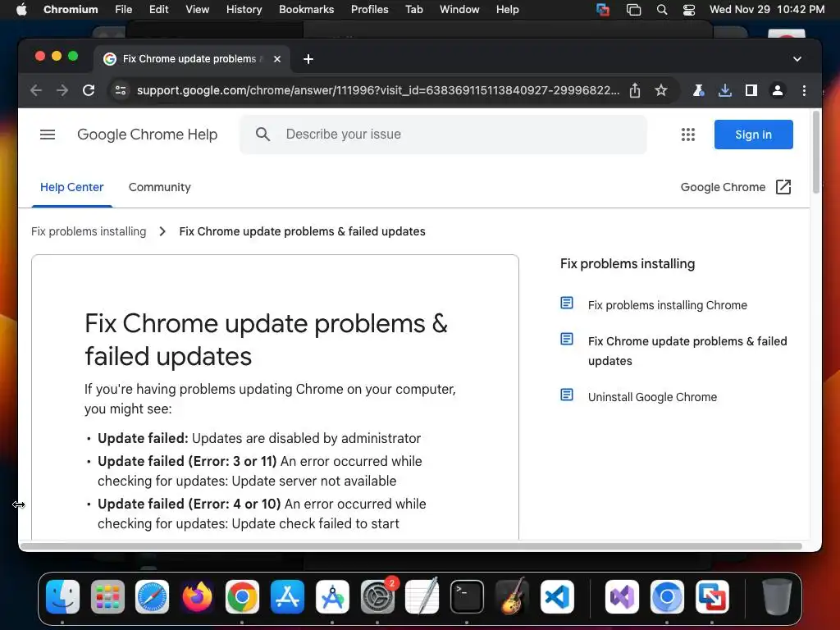The image size is (840, 630).
Task: Open Uninstall Google Chrome article
Action: [x=652, y=397]
